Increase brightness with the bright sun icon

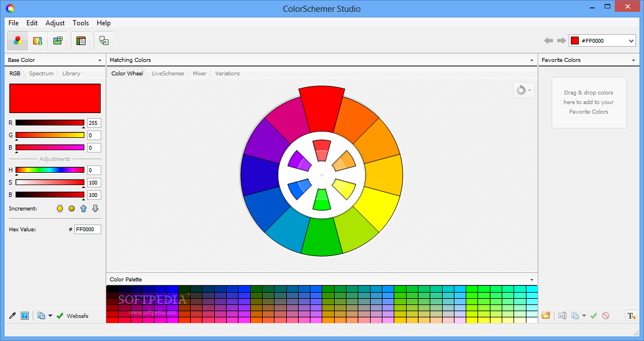click(x=60, y=208)
